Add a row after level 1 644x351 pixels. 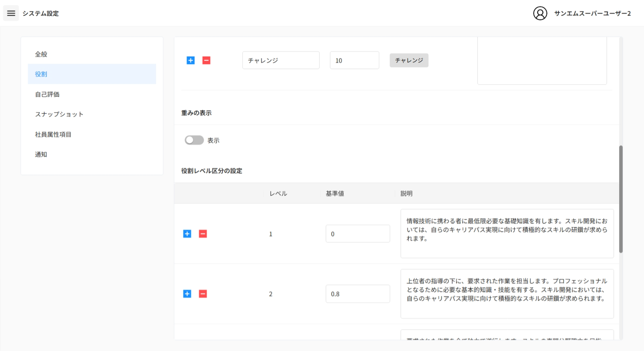pyautogui.click(x=187, y=234)
